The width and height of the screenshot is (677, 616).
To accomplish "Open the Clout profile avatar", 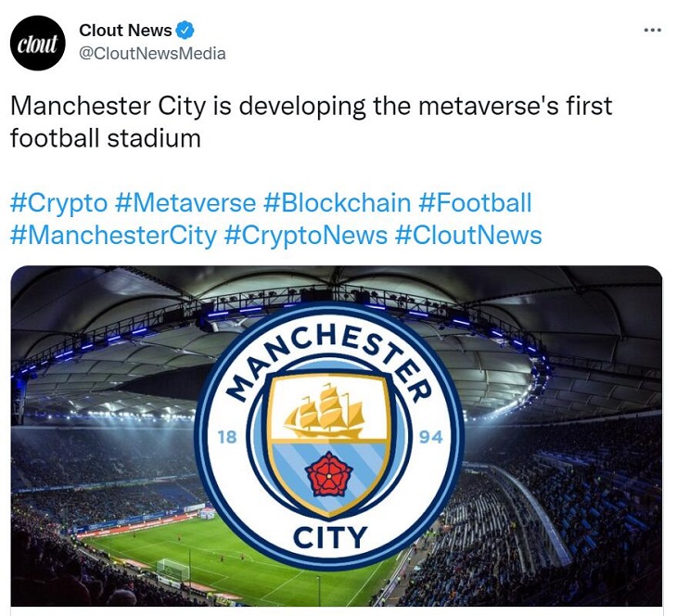I will 38,43.
